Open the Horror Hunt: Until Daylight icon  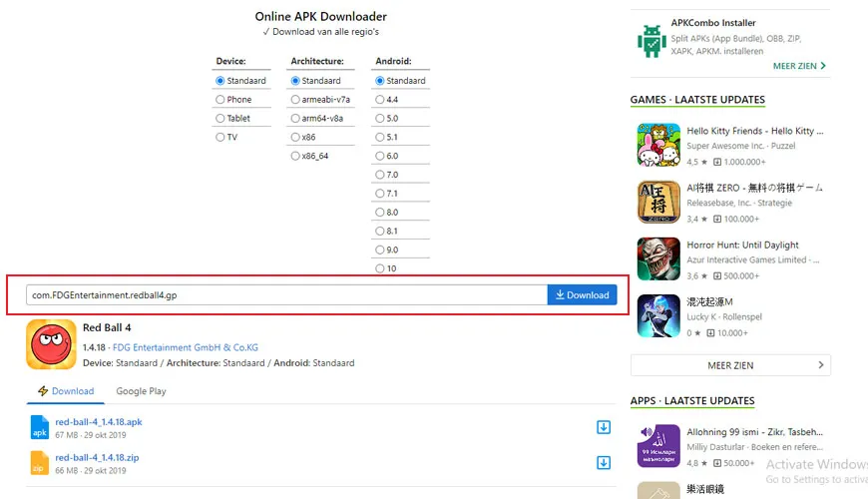coord(658,258)
